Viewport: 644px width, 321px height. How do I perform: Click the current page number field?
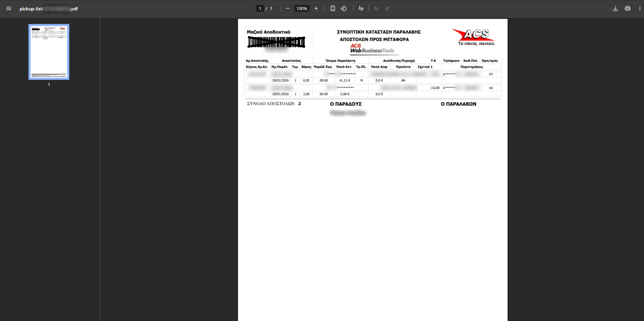(x=260, y=9)
